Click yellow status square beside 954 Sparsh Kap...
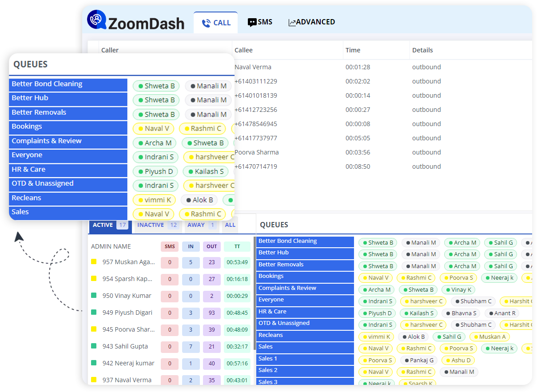Image resolution: width=537 pixels, height=392 pixels. tap(94, 279)
